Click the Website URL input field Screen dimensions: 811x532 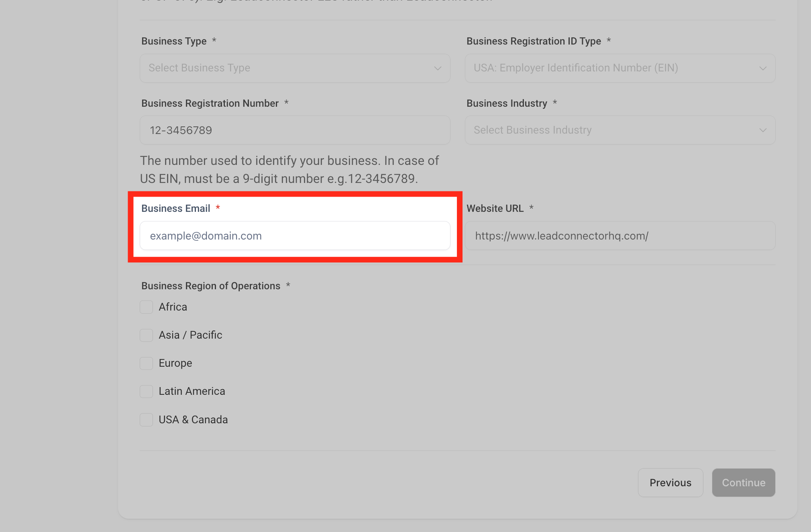[619, 236]
